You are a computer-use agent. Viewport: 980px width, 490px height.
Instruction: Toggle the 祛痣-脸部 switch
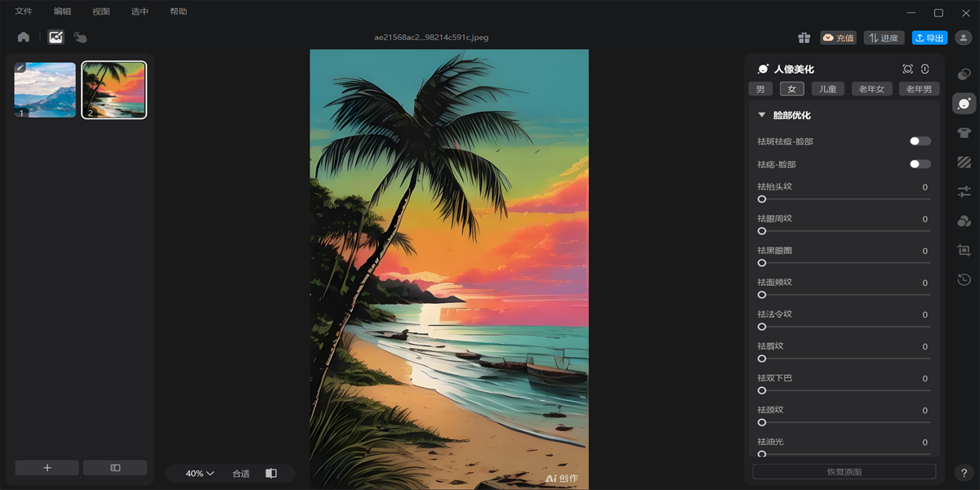[920, 164]
